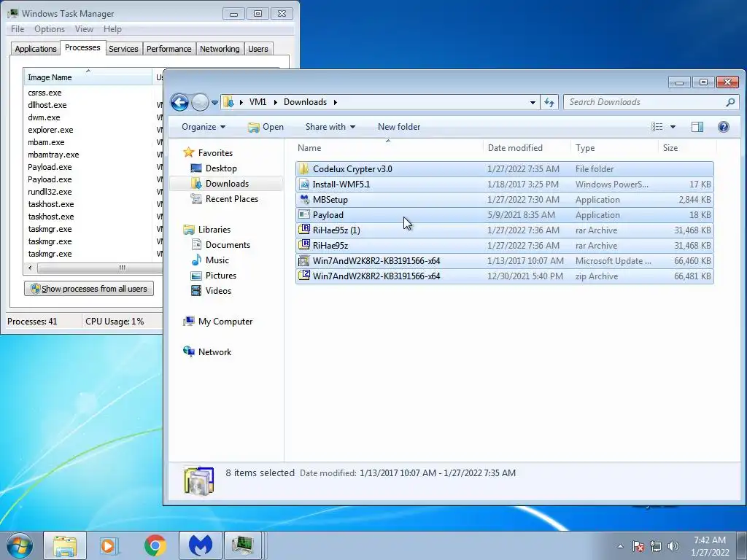
Task: Select Desktop in Favorites
Action: click(x=221, y=168)
